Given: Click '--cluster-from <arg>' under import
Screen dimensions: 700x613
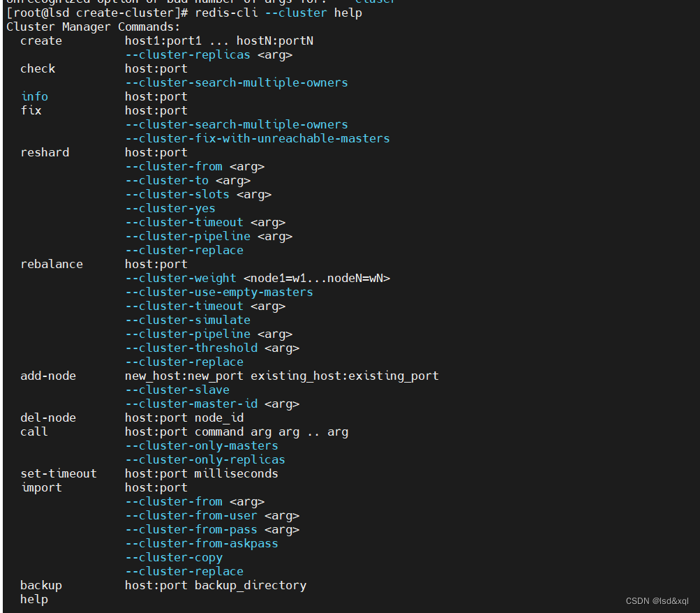Looking at the screenshot, I should [x=195, y=502].
